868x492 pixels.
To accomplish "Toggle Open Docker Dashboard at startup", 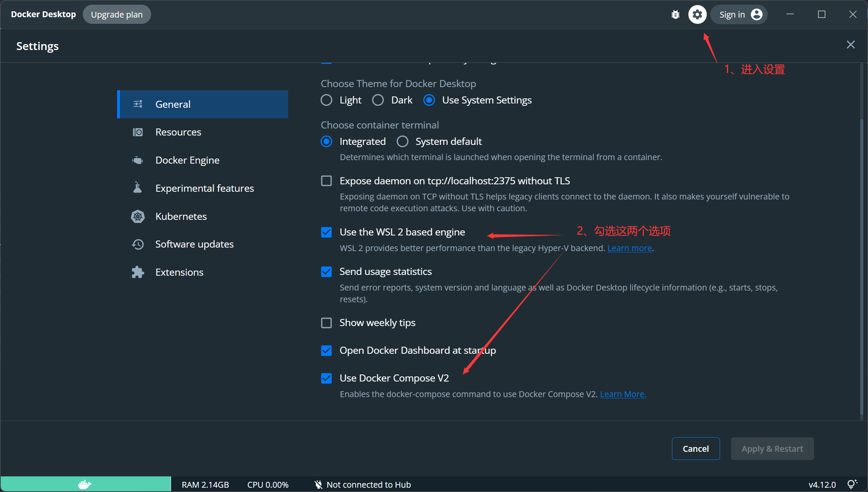I will (x=326, y=351).
